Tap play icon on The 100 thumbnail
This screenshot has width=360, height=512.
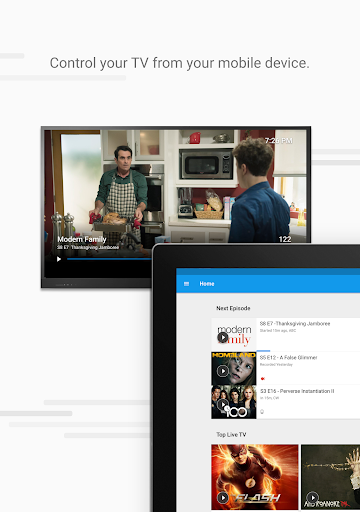(223, 405)
